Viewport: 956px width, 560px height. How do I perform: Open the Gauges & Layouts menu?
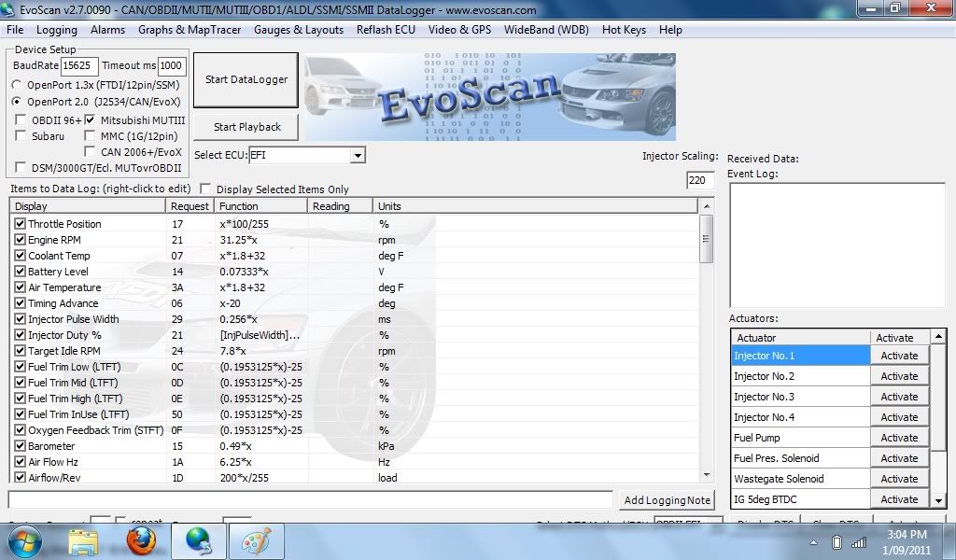(299, 30)
